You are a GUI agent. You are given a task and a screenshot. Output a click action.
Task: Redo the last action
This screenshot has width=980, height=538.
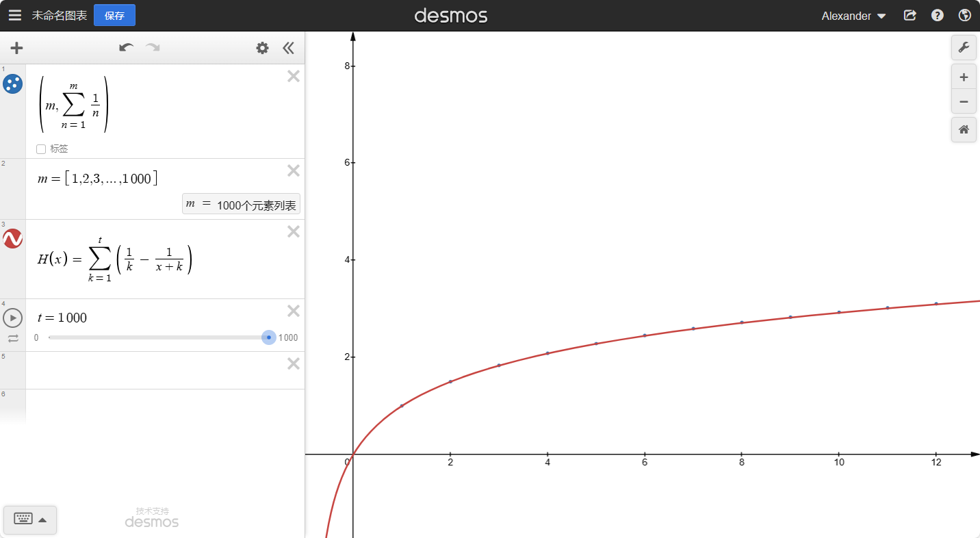(153, 47)
